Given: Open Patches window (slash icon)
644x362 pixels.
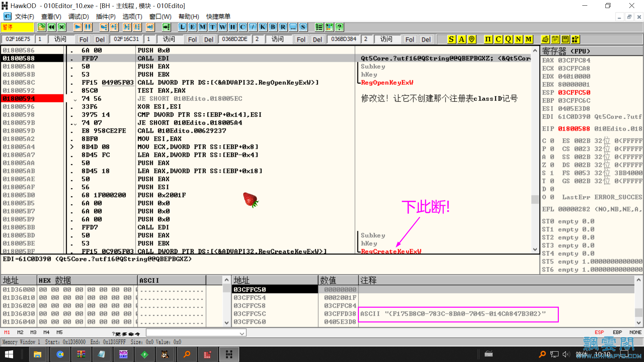Looking at the screenshot, I should [x=253, y=27].
